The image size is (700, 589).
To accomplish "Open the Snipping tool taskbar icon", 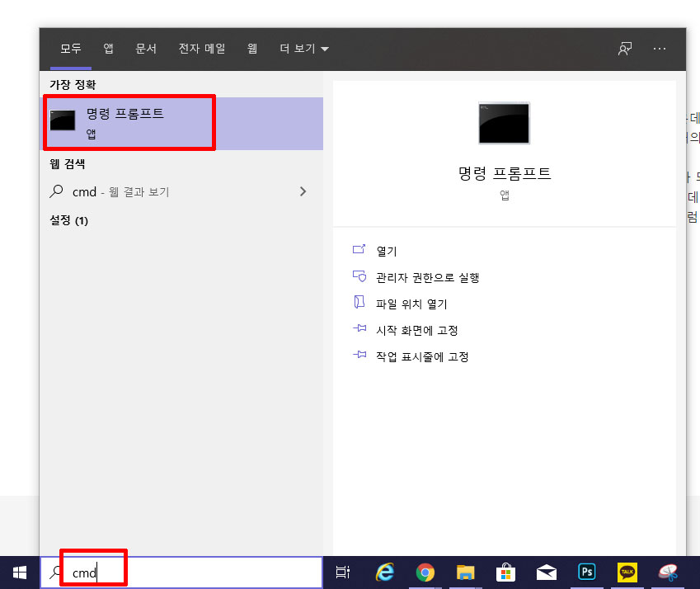I will click(x=668, y=573).
